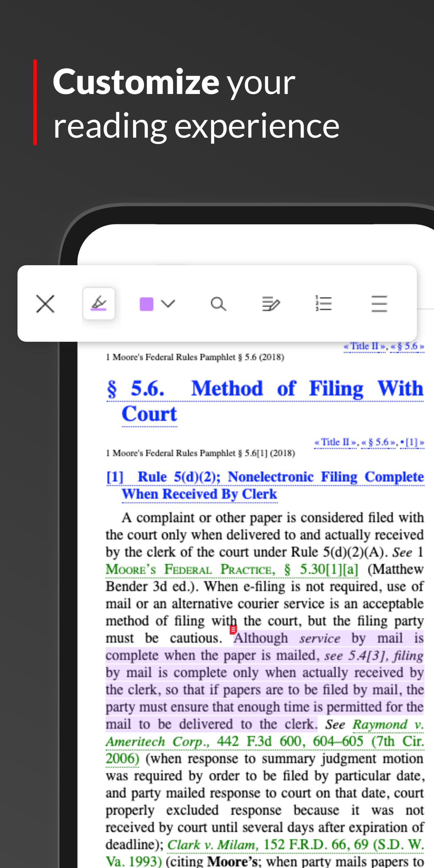Toggle the highlighter tool
The width and height of the screenshot is (434, 868).
pos(99,303)
